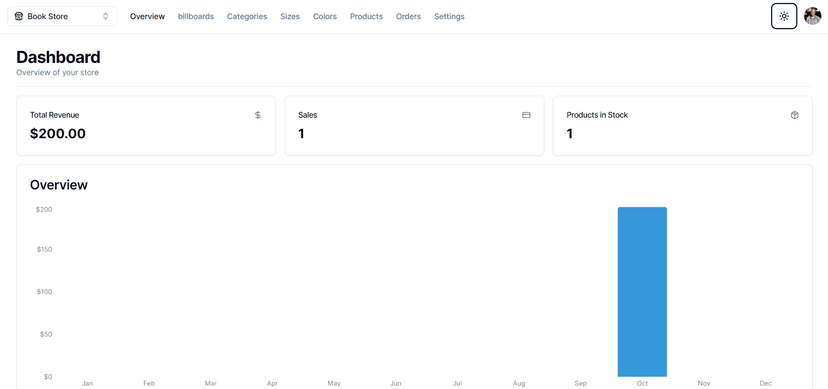Click the Total Revenue label
The image size is (828, 389).
coord(54,115)
